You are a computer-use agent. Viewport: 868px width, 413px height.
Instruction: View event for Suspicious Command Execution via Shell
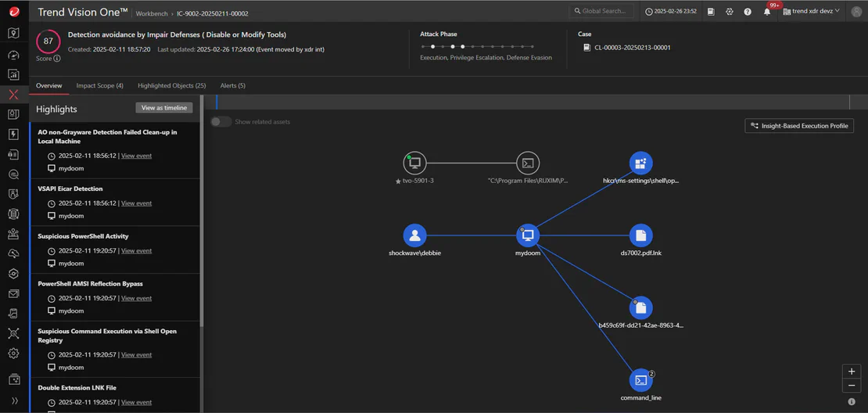tap(136, 355)
